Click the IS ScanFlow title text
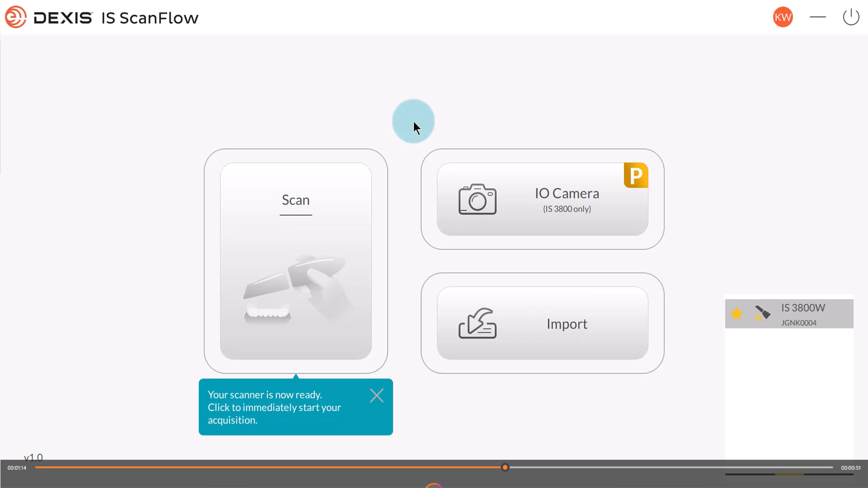868x488 pixels. (150, 18)
